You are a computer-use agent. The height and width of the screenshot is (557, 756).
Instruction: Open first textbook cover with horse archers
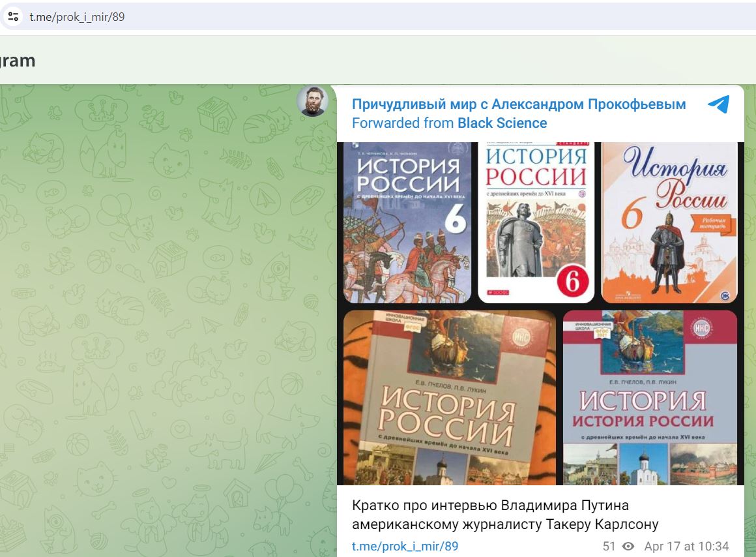tap(407, 222)
